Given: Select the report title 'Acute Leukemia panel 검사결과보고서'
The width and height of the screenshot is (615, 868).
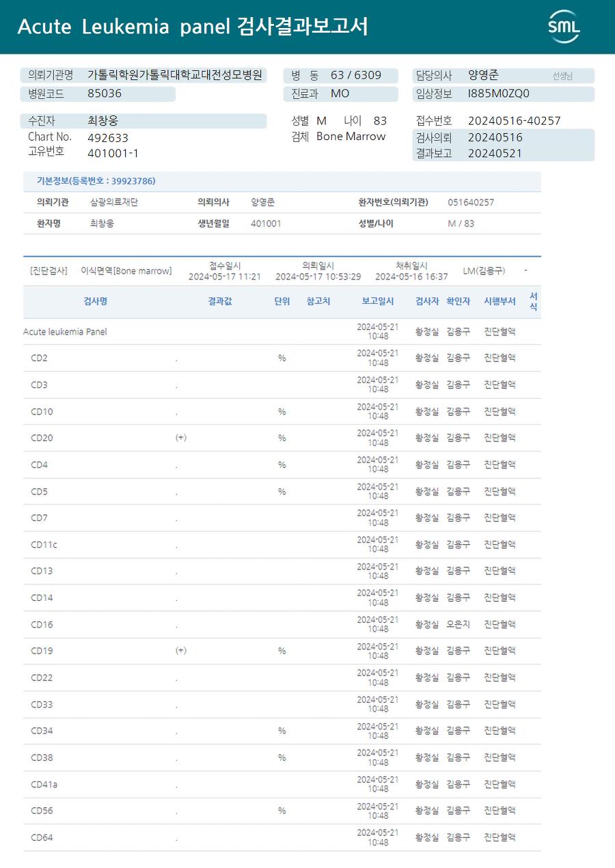Looking at the screenshot, I should pos(193,27).
